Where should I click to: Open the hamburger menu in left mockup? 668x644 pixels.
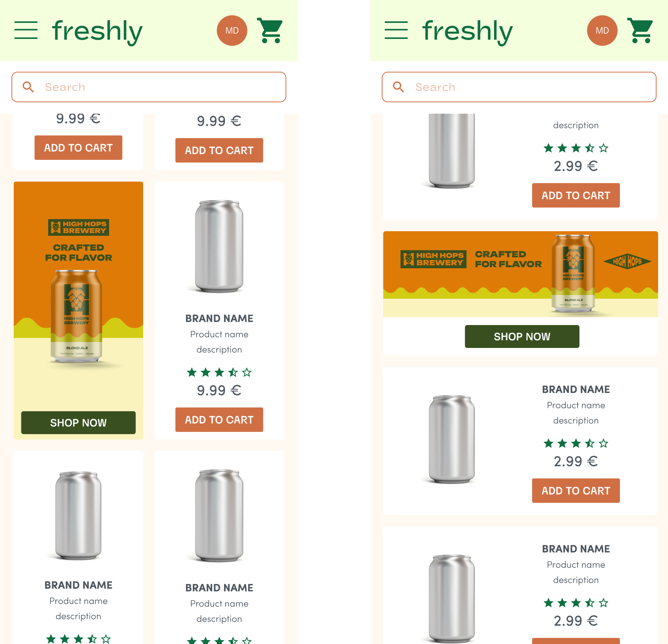(26, 31)
